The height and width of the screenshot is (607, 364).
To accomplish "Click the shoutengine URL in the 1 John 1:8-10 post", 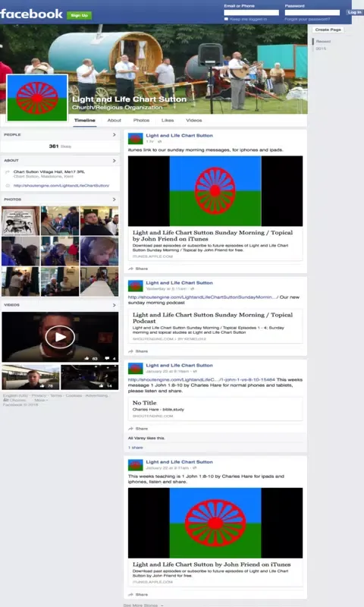I will (x=202, y=380).
